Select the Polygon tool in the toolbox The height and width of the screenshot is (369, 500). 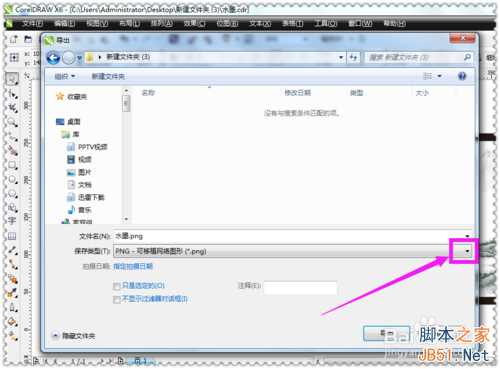[x=12, y=193]
